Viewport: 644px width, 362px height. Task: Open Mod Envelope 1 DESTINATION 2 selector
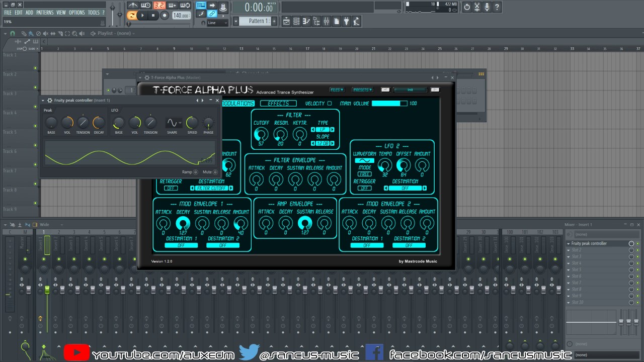point(223,245)
